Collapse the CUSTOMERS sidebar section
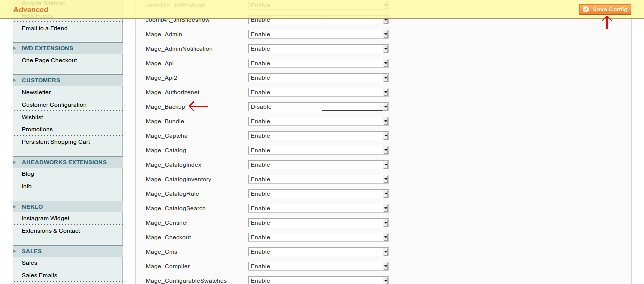 point(67,80)
